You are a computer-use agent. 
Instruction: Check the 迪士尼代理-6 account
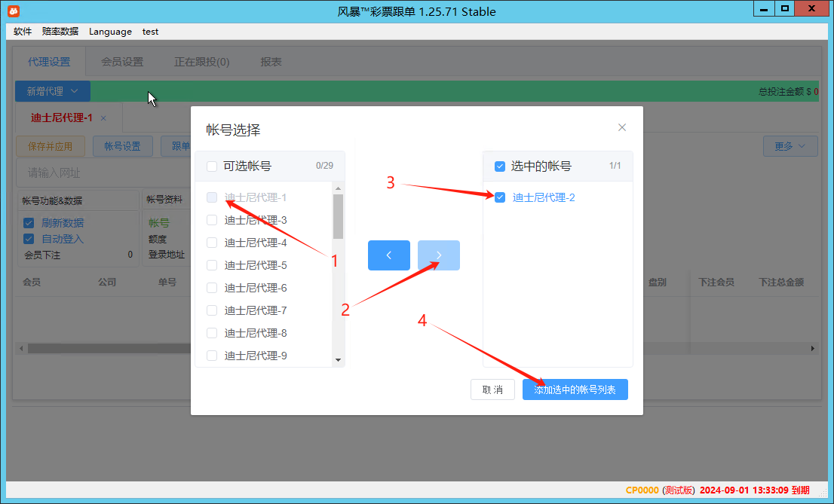tap(212, 288)
